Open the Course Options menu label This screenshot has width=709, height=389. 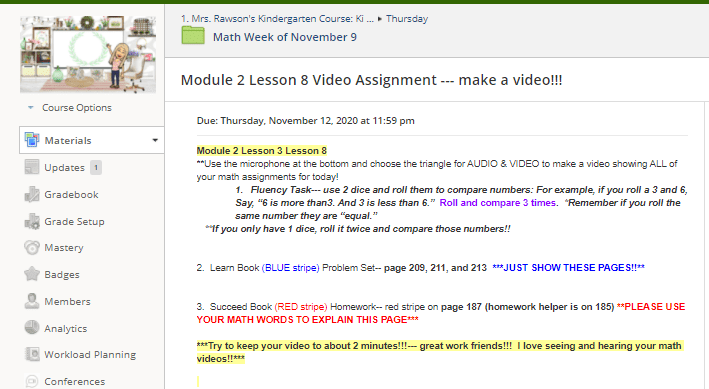point(77,108)
